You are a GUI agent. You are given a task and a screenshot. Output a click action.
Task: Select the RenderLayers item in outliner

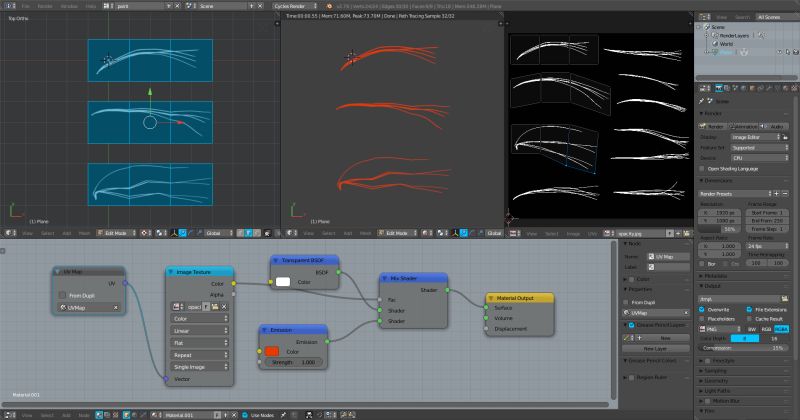click(734, 35)
